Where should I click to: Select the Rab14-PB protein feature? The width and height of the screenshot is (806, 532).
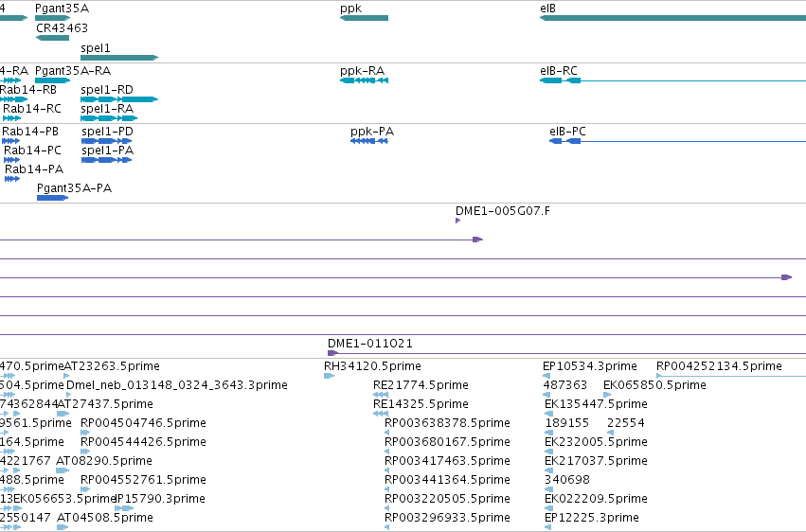click(10, 141)
